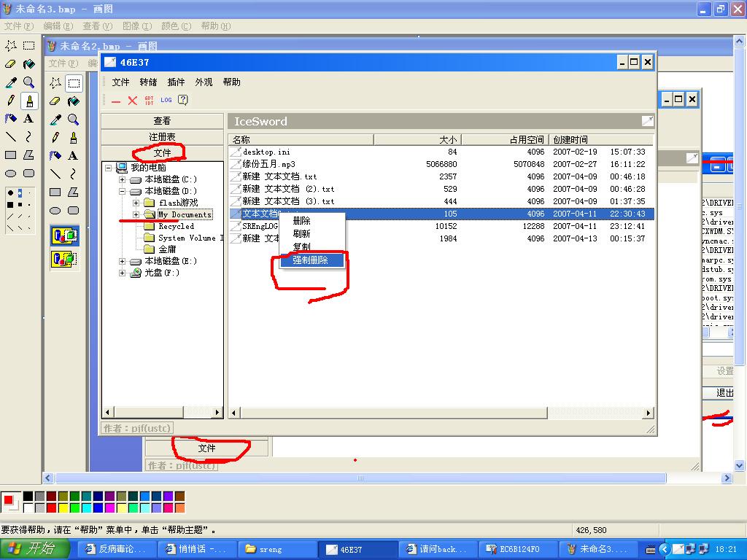Switch to sreng taskbar item

[276, 549]
